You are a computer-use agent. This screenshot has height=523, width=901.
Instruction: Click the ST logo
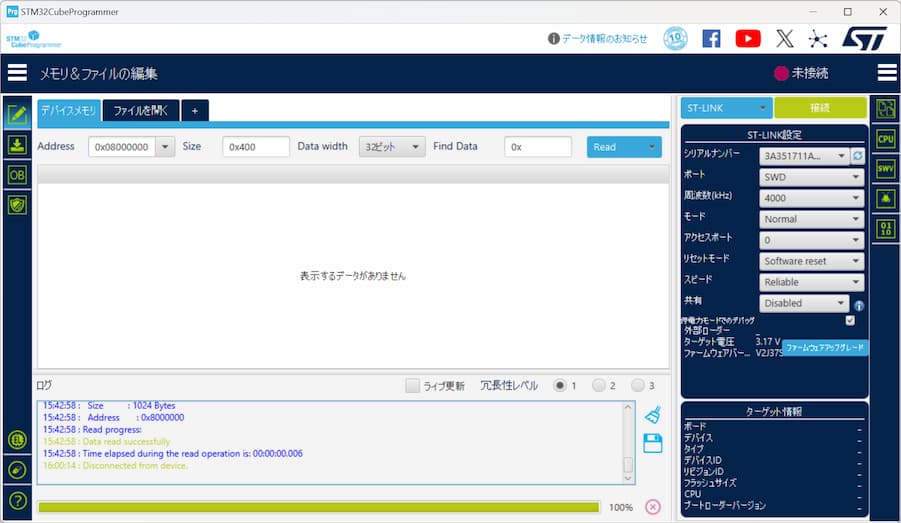click(864, 39)
